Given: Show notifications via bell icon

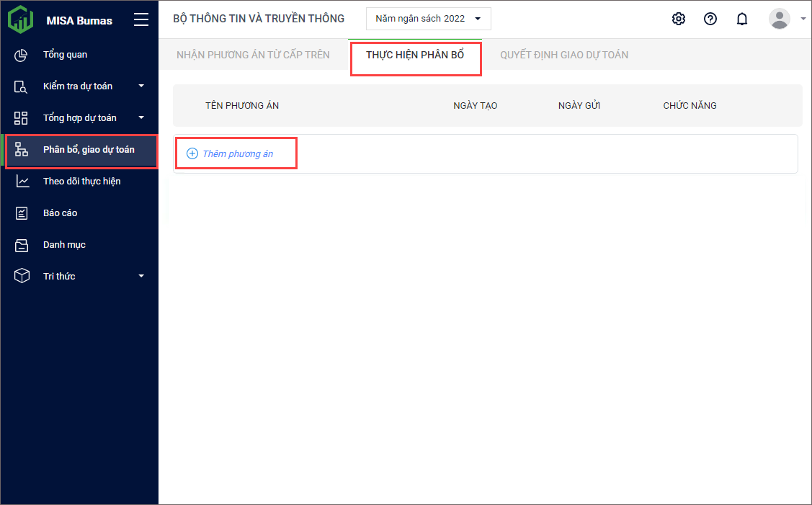Looking at the screenshot, I should [x=741, y=19].
